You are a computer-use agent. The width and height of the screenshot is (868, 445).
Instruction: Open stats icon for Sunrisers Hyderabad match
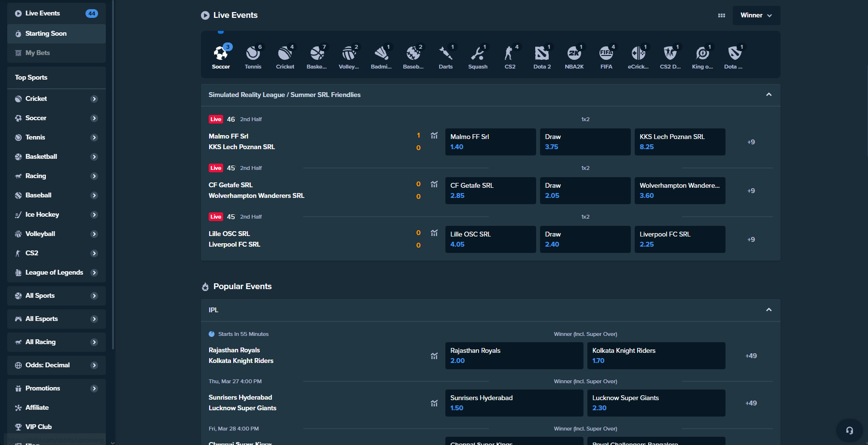434,403
